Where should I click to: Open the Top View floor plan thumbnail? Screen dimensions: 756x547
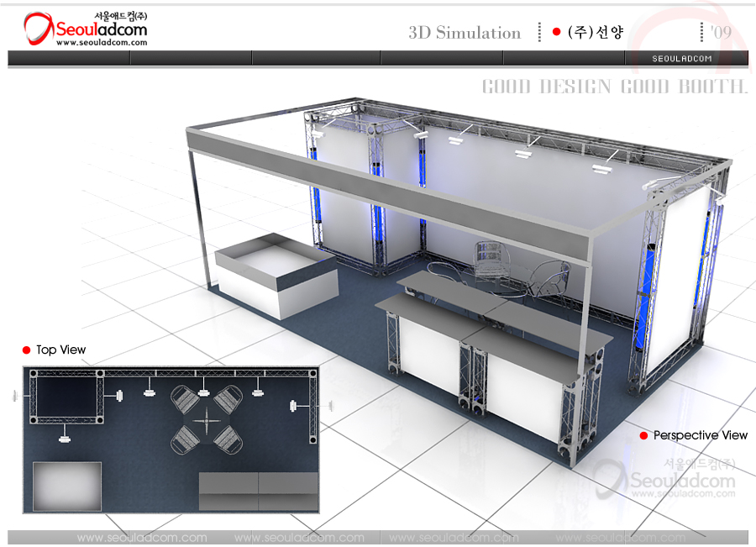coord(171,439)
